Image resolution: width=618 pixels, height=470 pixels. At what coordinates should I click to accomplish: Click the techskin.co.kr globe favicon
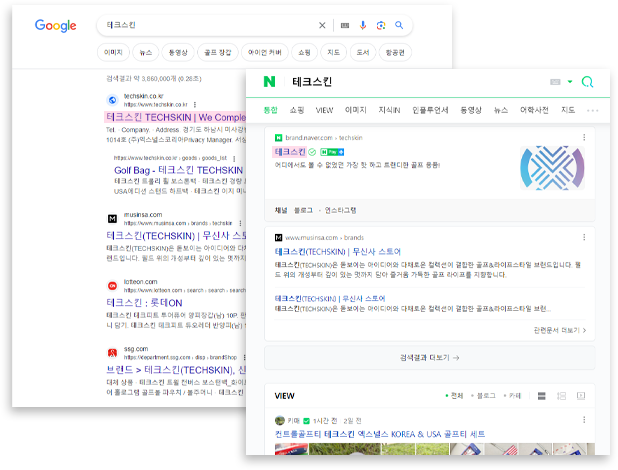tap(112, 100)
